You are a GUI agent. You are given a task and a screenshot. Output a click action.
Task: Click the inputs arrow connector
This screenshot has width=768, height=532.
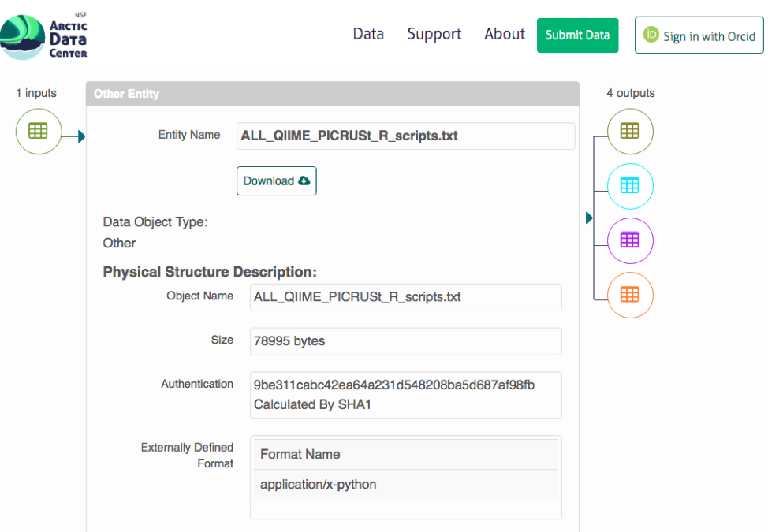[80, 137]
